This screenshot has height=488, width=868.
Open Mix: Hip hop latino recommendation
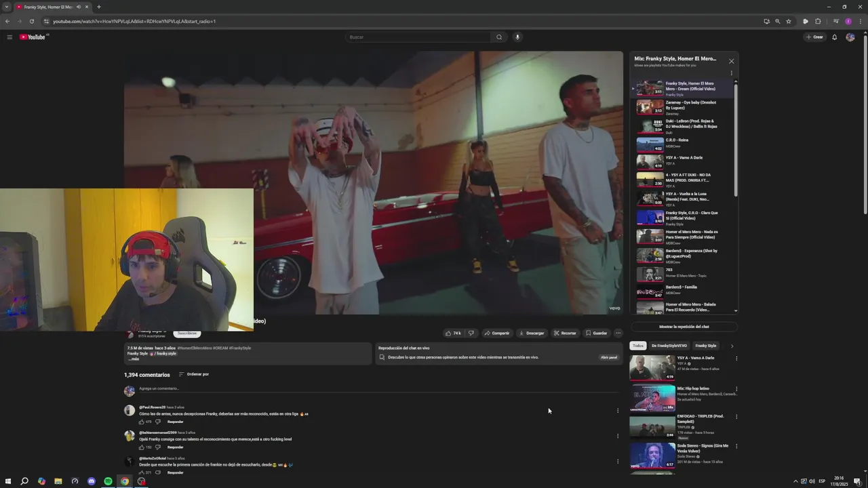[x=652, y=398]
